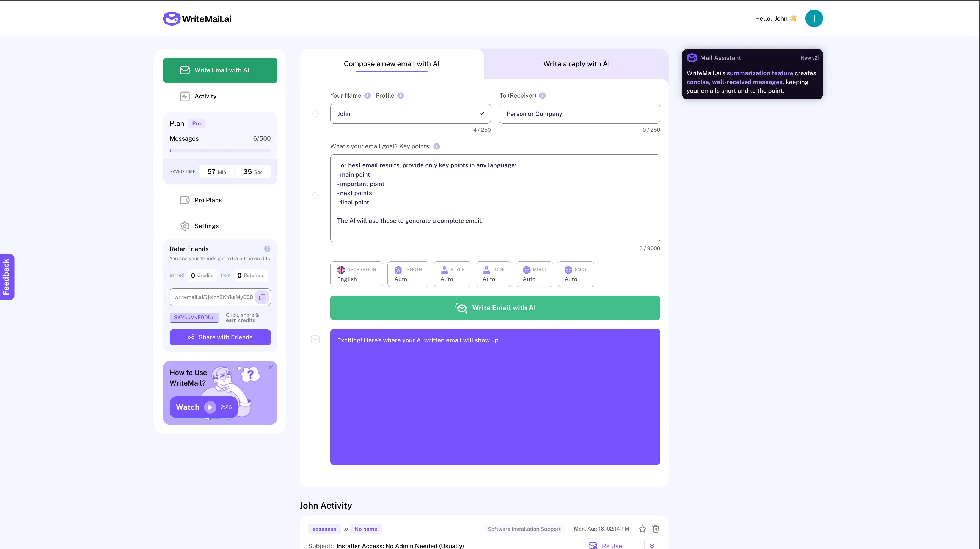
Task: Click the John Activity heading
Action: coord(326,506)
